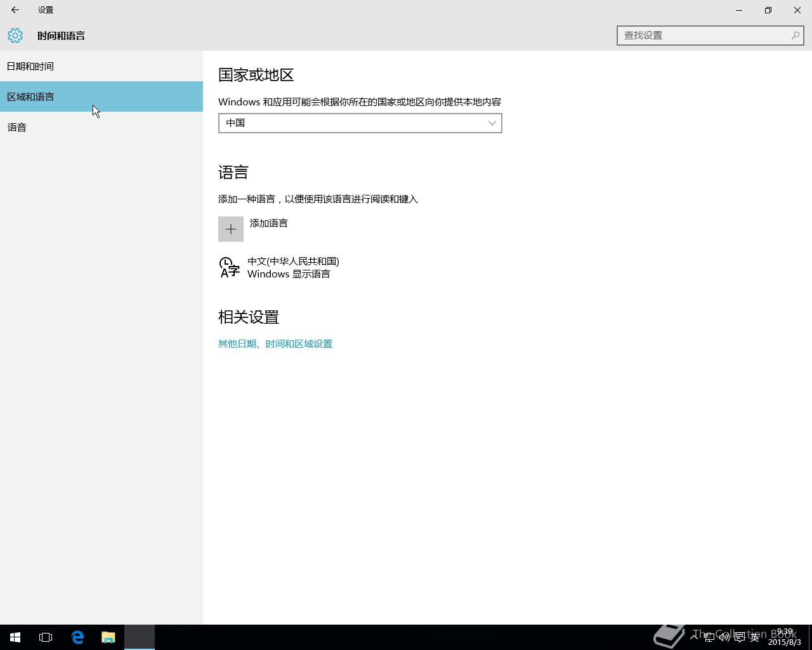The height and width of the screenshot is (650, 812).
Task: Launch Microsoft Edge from the taskbar
Action: pos(77,637)
